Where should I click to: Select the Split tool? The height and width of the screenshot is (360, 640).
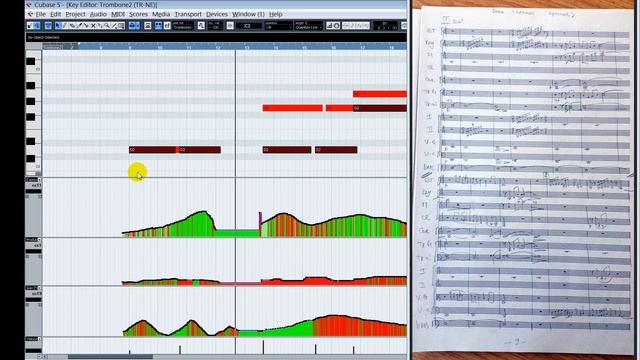tap(86, 26)
